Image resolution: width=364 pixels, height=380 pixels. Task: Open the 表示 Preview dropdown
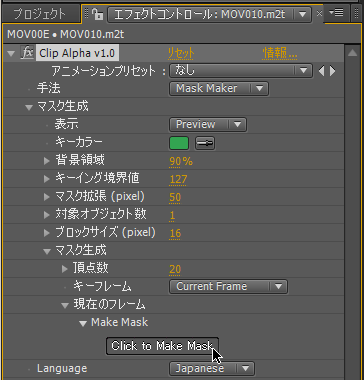click(208, 125)
